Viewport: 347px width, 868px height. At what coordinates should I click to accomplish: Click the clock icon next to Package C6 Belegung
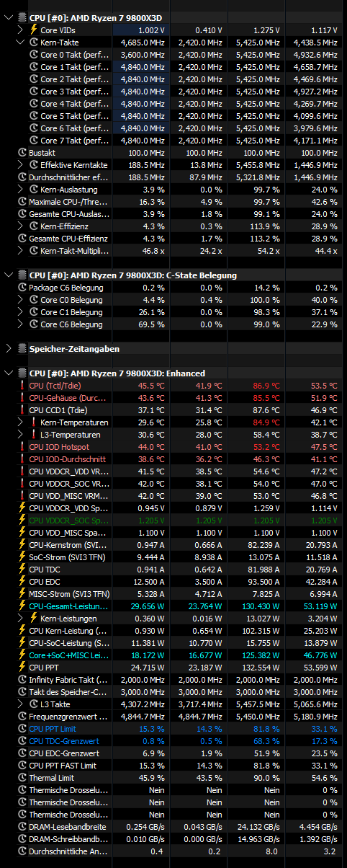(22, 288)
